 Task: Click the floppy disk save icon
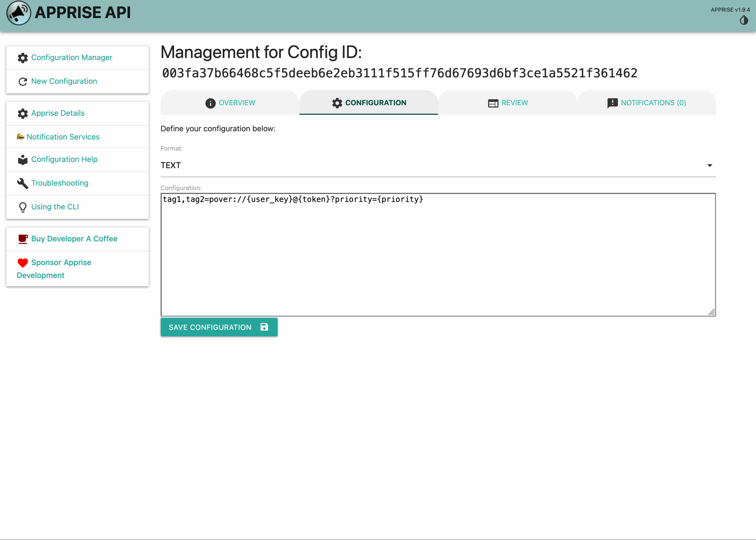point(264,327)
